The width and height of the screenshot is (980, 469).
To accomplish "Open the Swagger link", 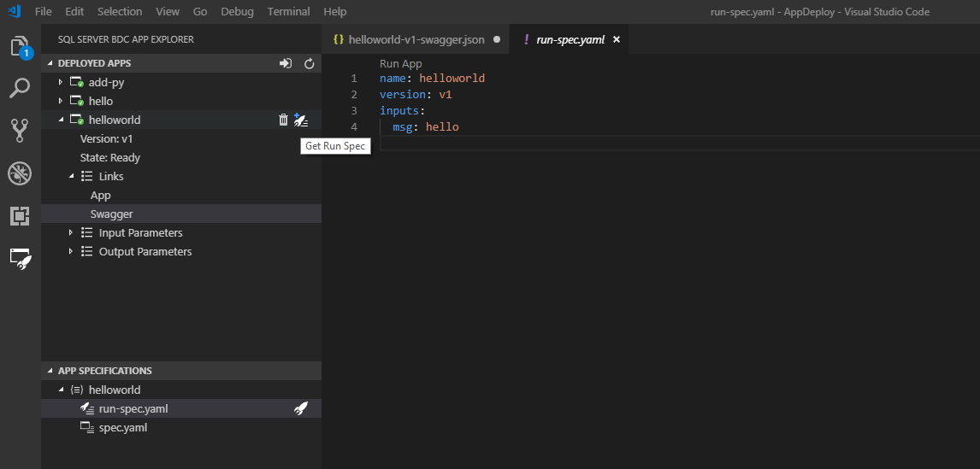I will coord(112,214).
